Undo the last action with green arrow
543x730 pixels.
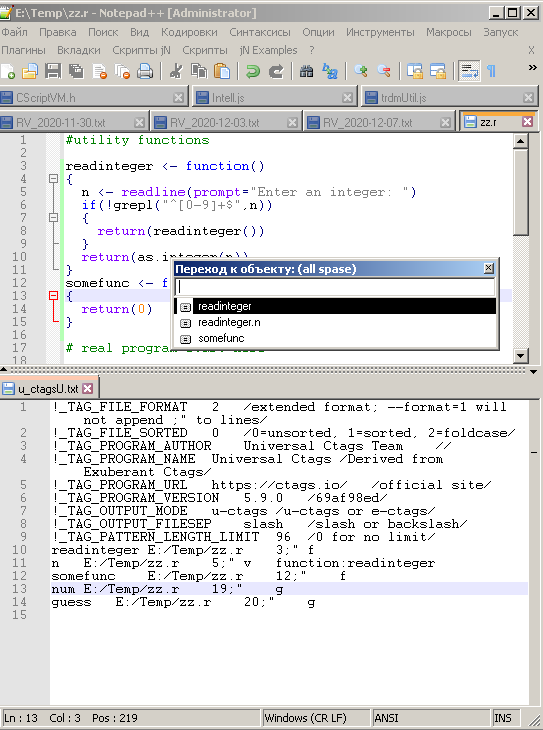pyautogui.click(x=253, y=71)
